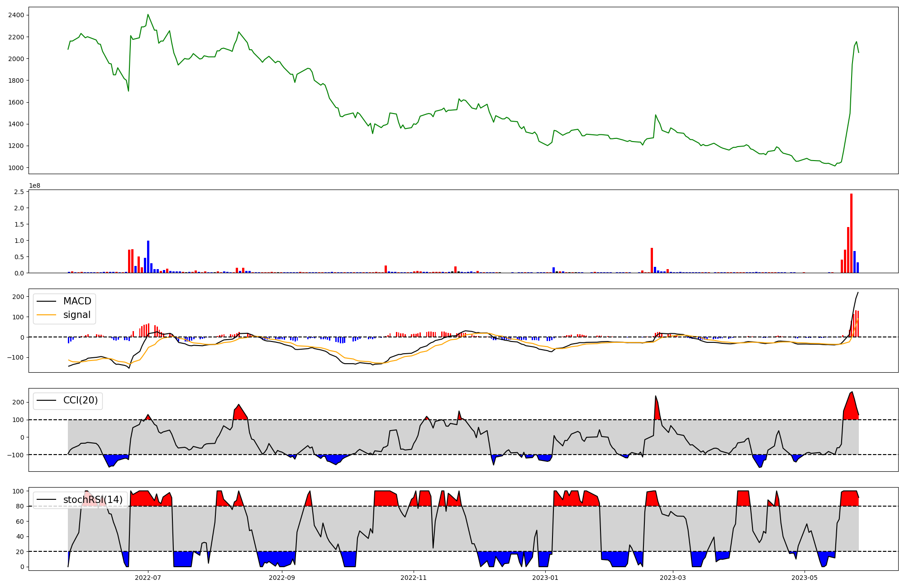Screen dimensions: 905x588
Task: Click the 1000 price axis tick label
Action: (x=16, y=168)
